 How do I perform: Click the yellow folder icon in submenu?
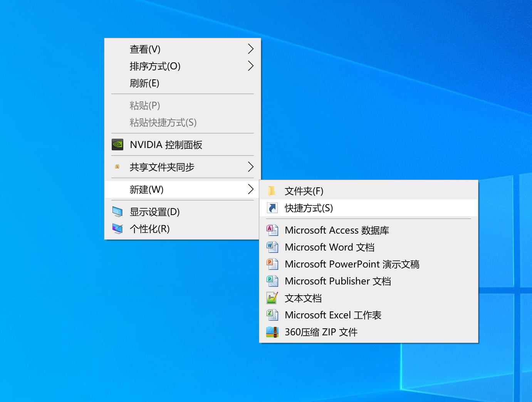[x=272, y=191]
